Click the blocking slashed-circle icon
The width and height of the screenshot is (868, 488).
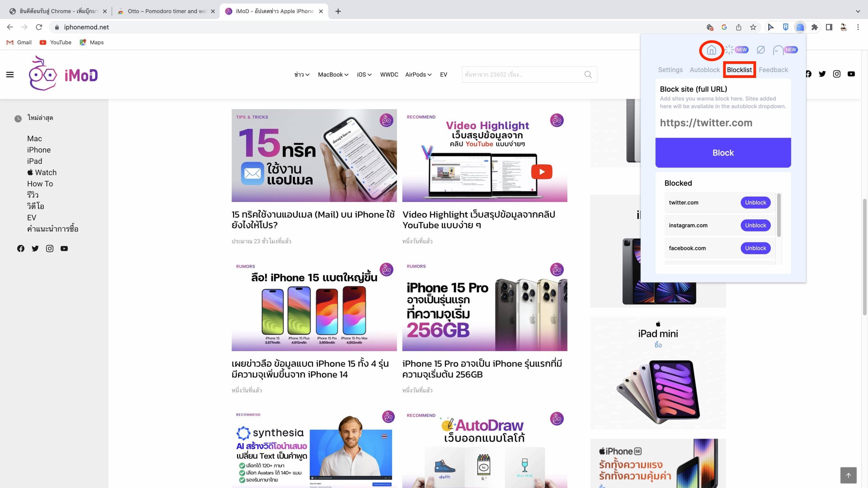(761, 50)
